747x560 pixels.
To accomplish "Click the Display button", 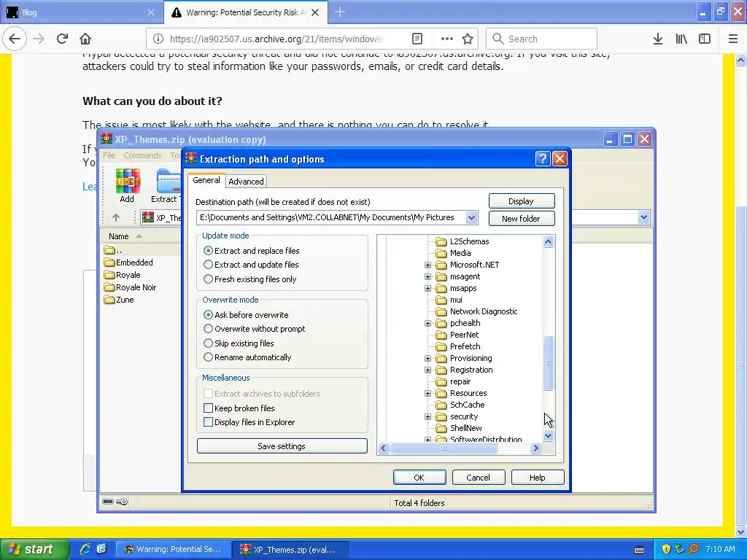I will tap(521, 201).
